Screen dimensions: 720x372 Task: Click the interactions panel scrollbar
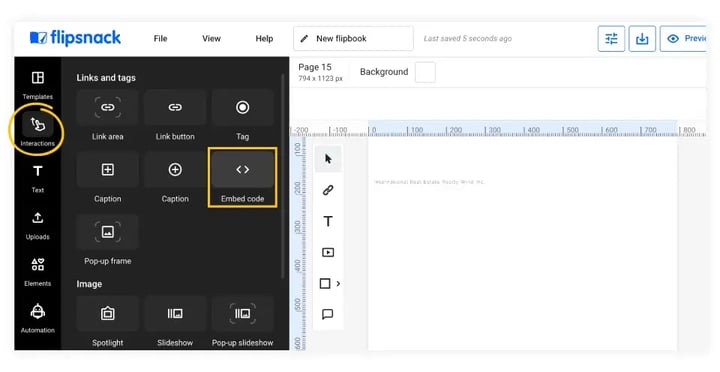[x=282, y=175]
